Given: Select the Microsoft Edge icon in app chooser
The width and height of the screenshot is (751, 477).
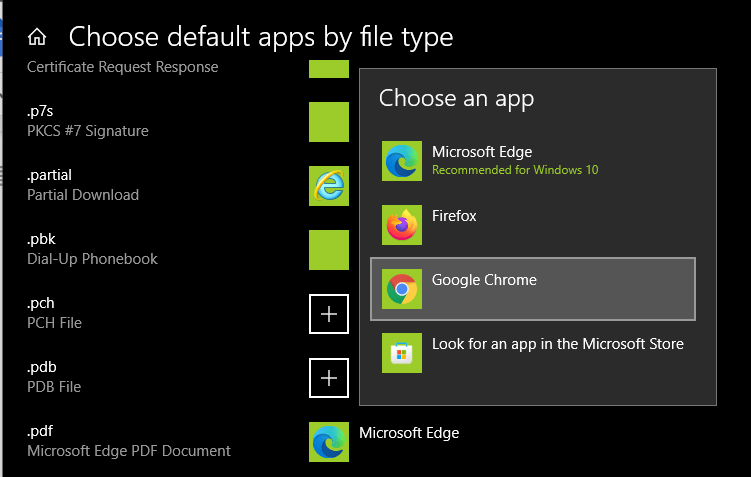Looking at the screenshot, I should [401, 161].
